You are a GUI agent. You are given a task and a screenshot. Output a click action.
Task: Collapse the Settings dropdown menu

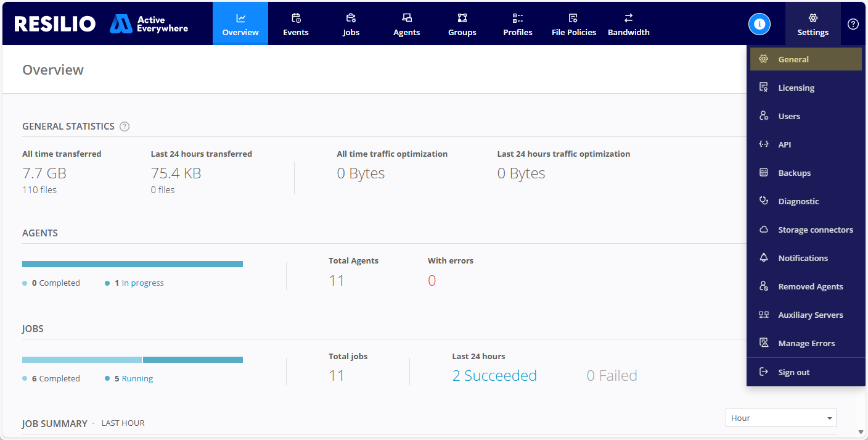click(x=813, y=24)
